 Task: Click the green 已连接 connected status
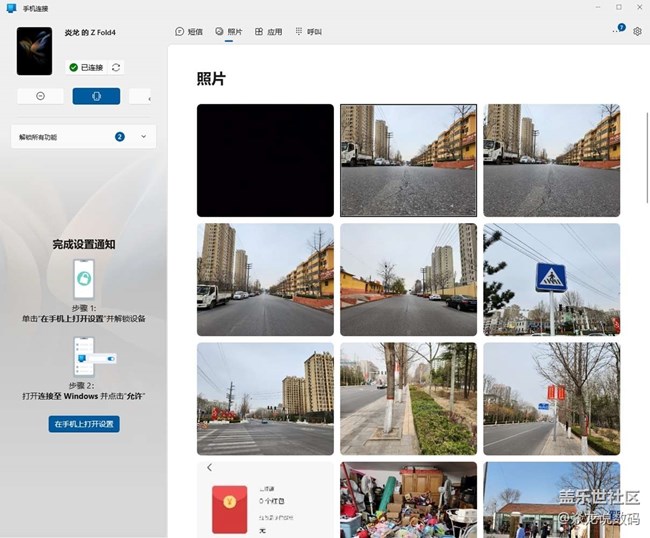[86, 67]
